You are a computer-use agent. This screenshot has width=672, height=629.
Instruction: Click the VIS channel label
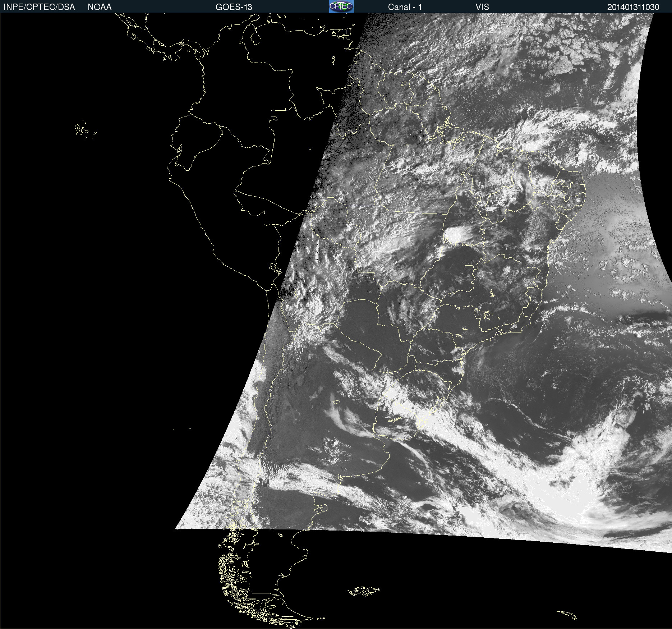click(482, 7)
